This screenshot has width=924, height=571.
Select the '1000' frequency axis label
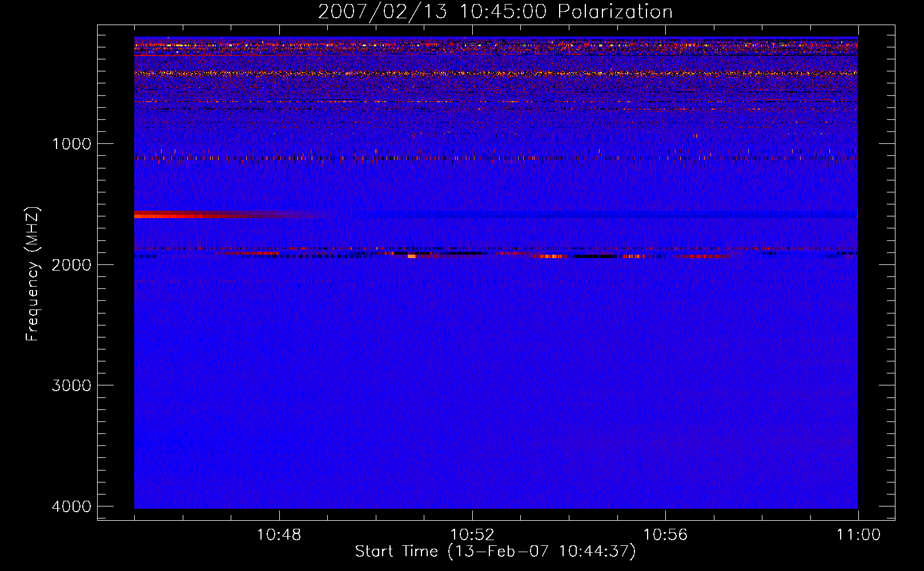click(71, 143)
